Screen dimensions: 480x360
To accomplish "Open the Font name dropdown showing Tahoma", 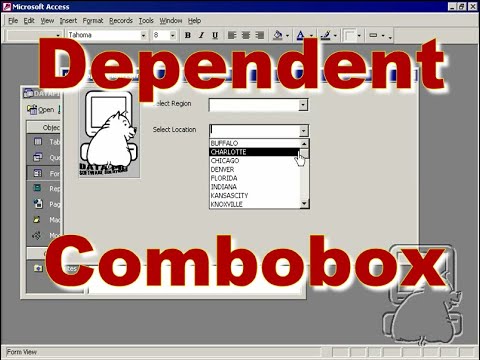I will click(x=143, y=35).
